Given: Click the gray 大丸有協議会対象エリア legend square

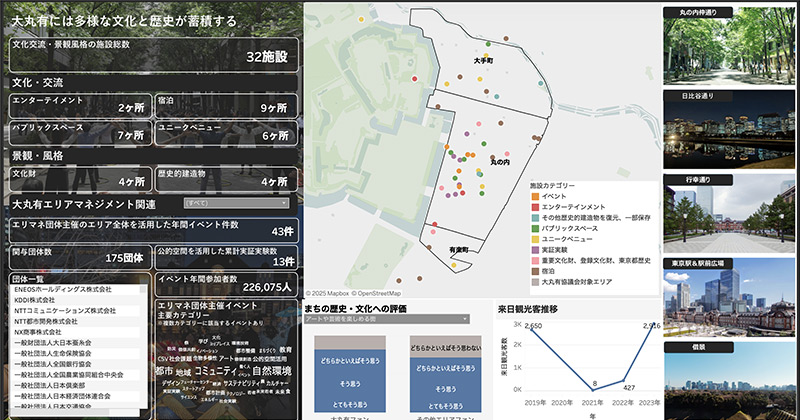Looking at the screenshot, I should click(x=535, y=282).
